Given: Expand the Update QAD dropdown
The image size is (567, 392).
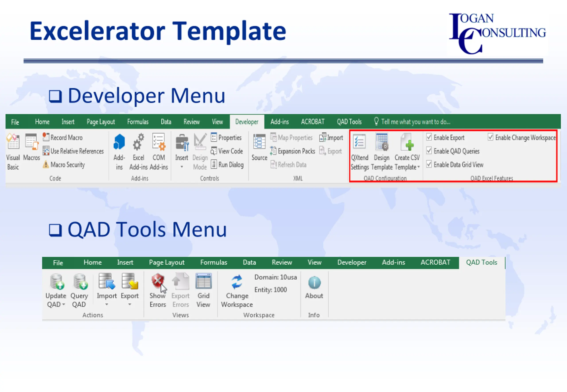Looking at the screenshot, I should tap(64, 305).
